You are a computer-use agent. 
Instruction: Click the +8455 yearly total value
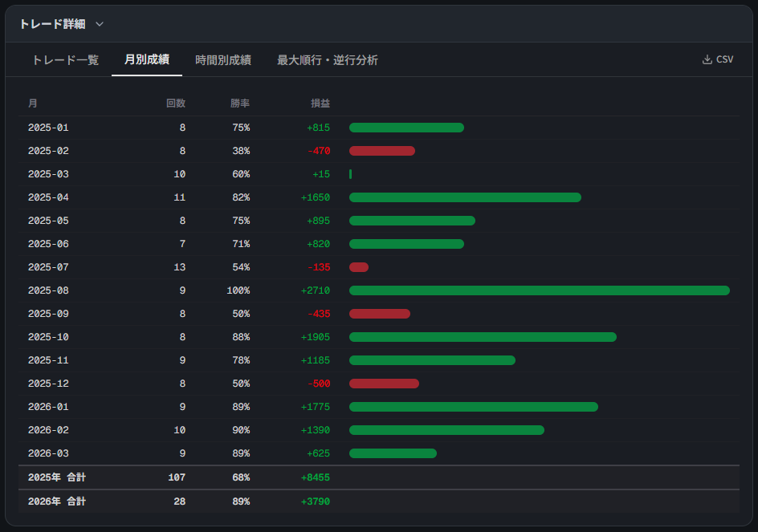point(316,477)
